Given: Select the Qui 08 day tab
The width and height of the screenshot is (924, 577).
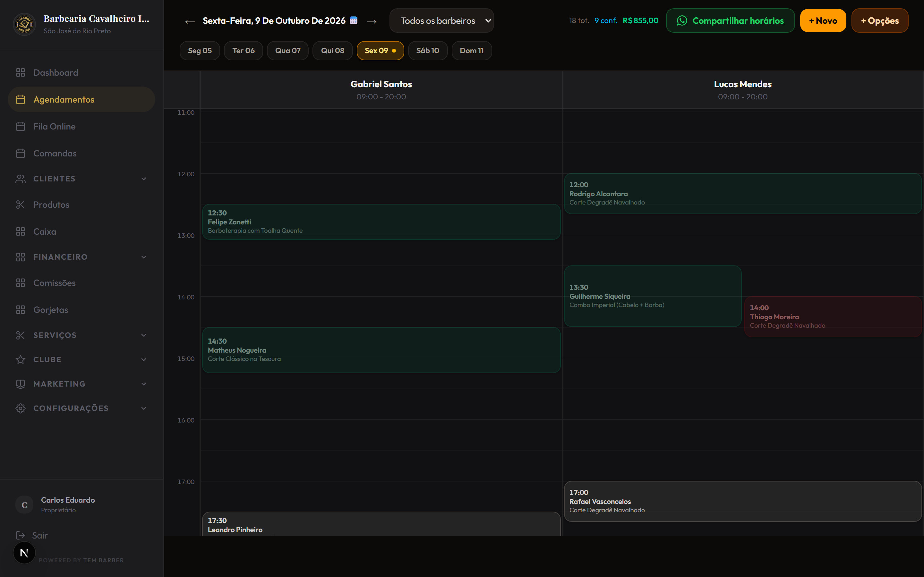Looking at the screenshot, I should [x=333, y=51].
